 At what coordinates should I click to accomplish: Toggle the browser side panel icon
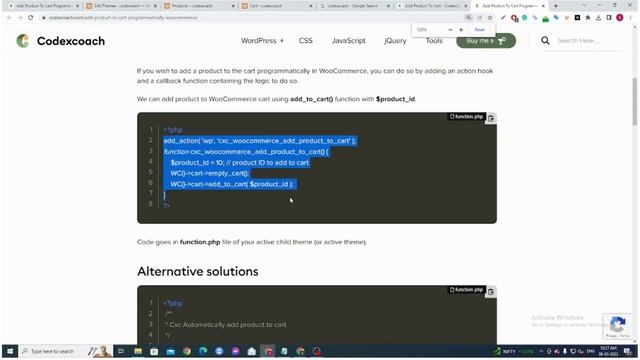(609, 18)
